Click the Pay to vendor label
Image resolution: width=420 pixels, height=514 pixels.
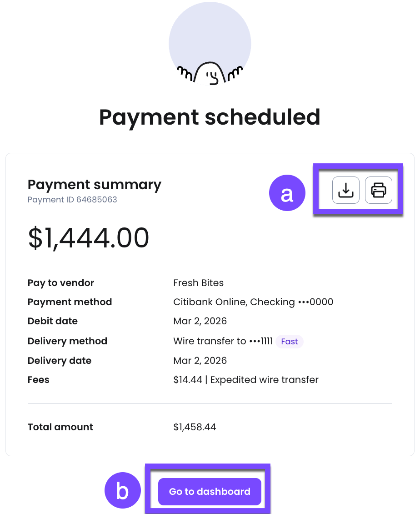point(60,283)
